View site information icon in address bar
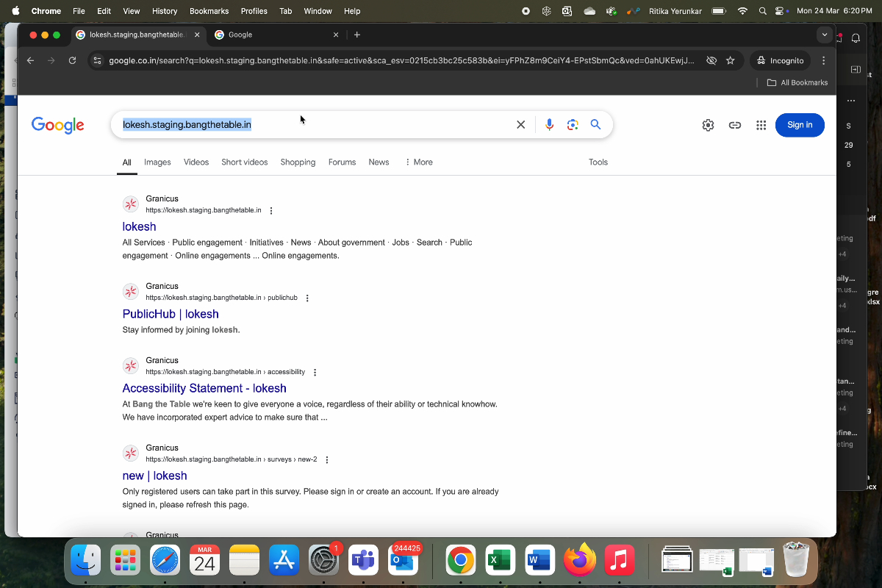The image size is (882, 588). point(98,60)
